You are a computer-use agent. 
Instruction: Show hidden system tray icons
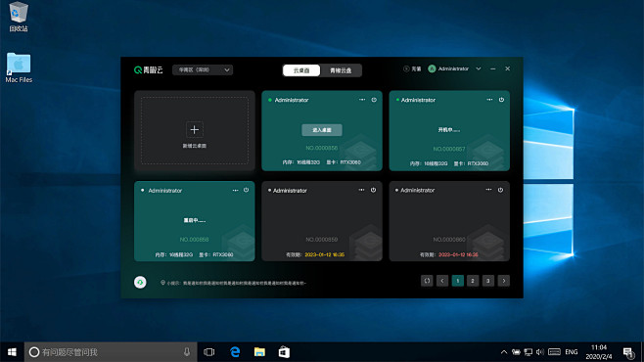tap(504, 352)
